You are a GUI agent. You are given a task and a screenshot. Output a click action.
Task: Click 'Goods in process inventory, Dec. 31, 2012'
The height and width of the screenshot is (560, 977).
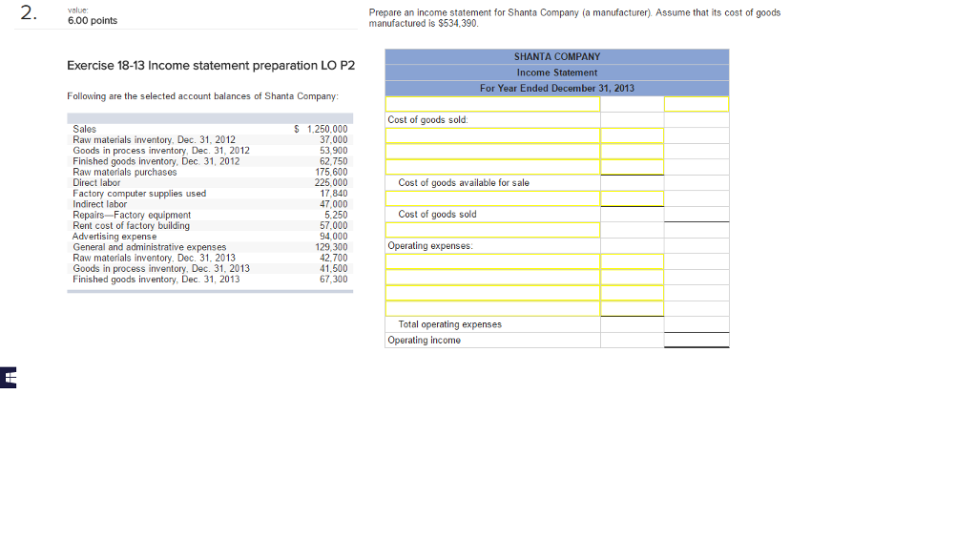click(x=160, y=151)
